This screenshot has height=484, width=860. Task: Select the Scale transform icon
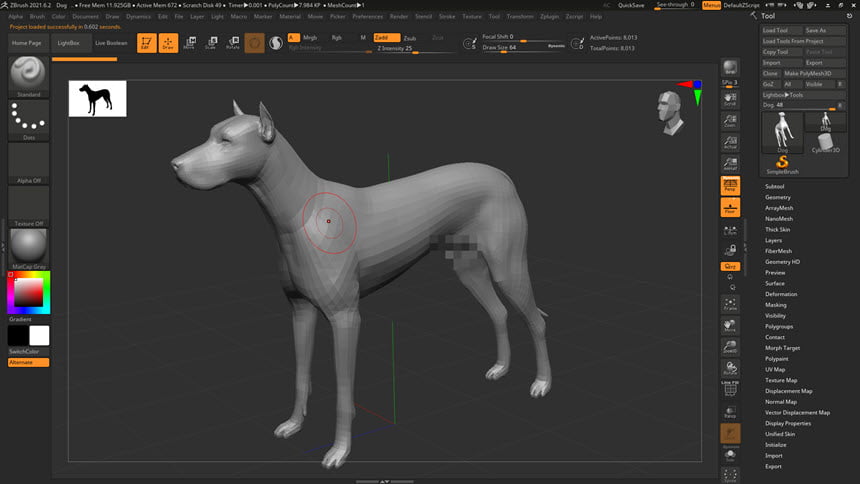pos(211,43)
